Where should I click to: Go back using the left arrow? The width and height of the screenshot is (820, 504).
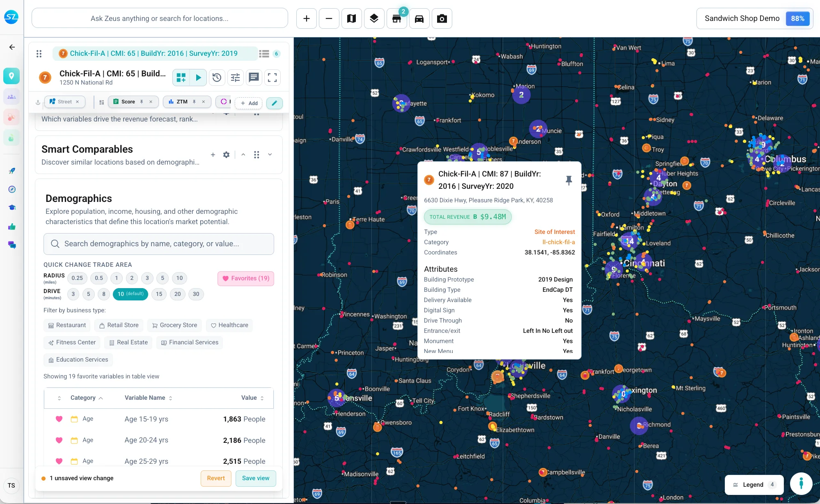pos(12,47)
